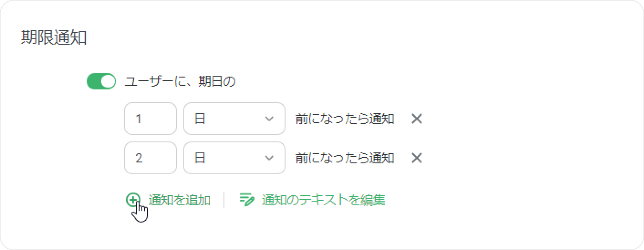Focus the number field containing 2
The height and width of the screenshot is (250, 644).
(x=151, y=158)
